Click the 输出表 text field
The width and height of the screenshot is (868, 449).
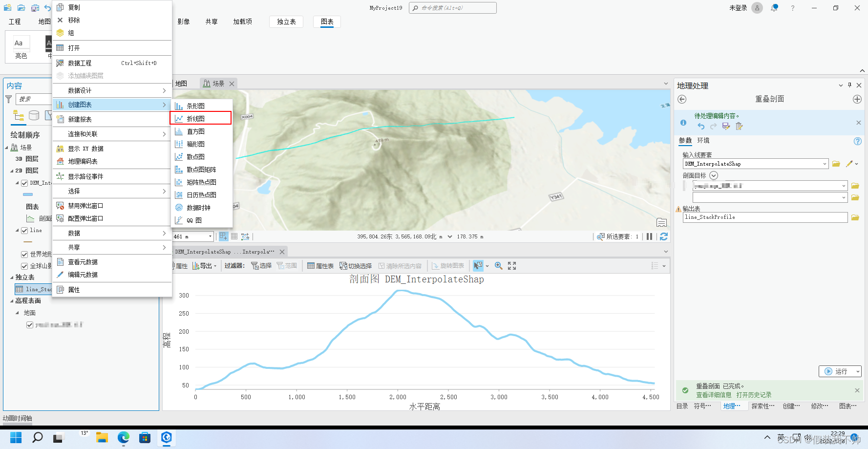(765, 217)
